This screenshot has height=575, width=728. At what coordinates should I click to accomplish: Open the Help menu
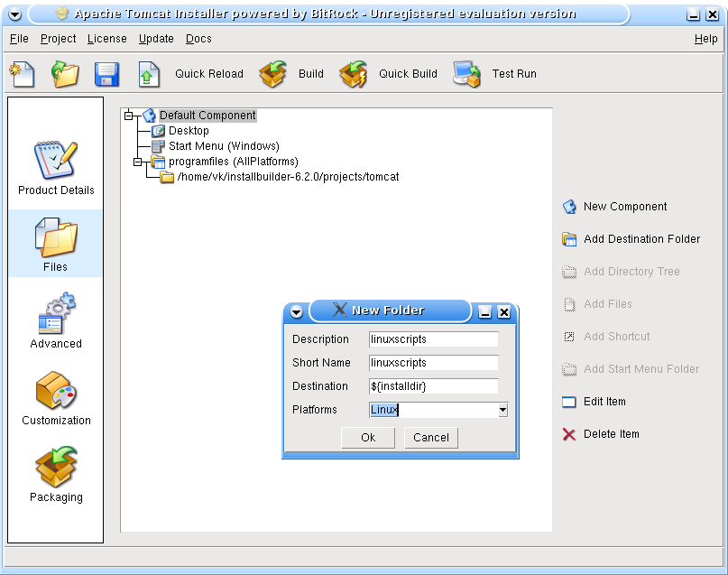705,39
